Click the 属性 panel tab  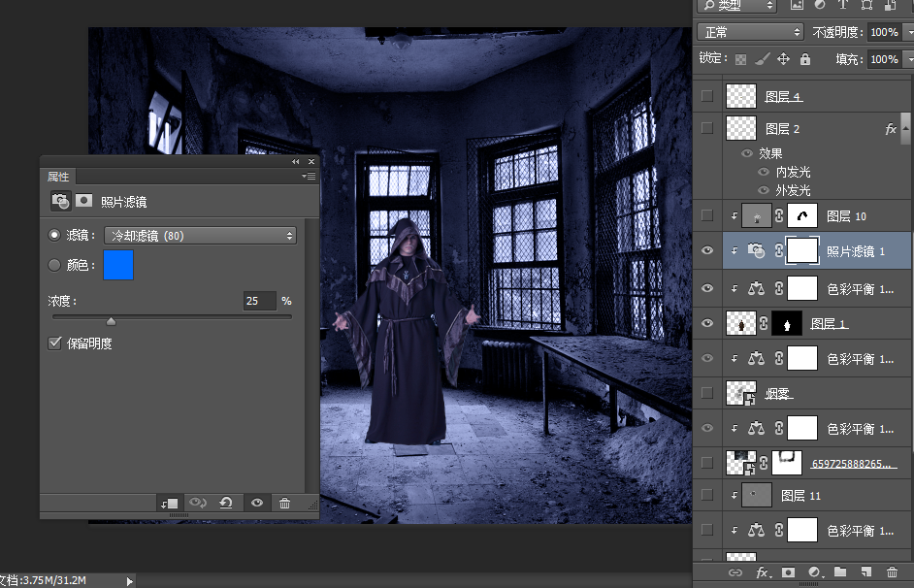click(58, 177)
